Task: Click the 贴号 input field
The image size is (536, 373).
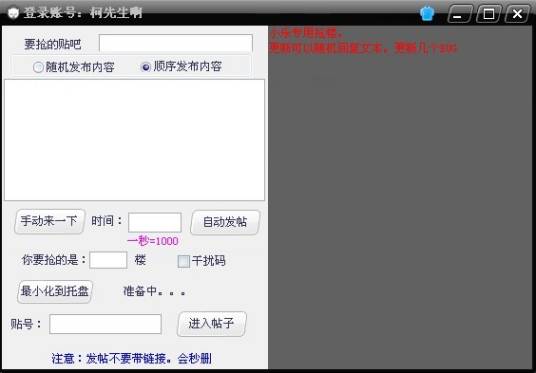Action: (105, 324)
